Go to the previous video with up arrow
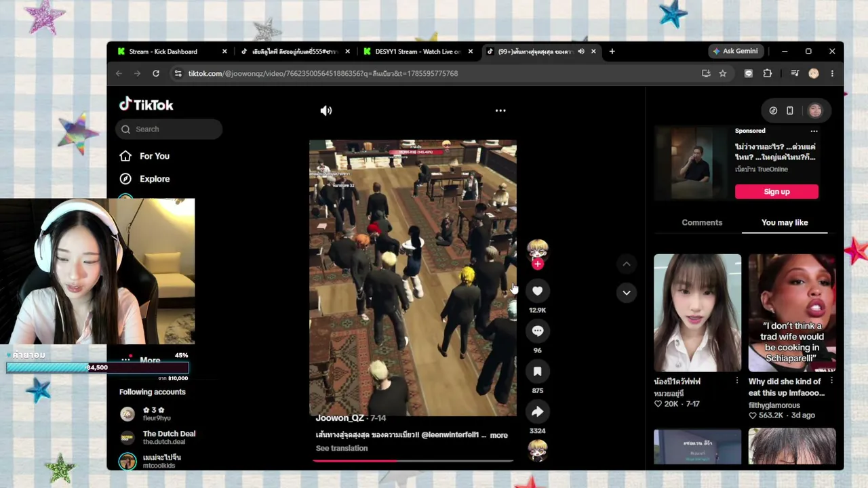This screenshot has width=868, height=488. click(x=627, y=264)
